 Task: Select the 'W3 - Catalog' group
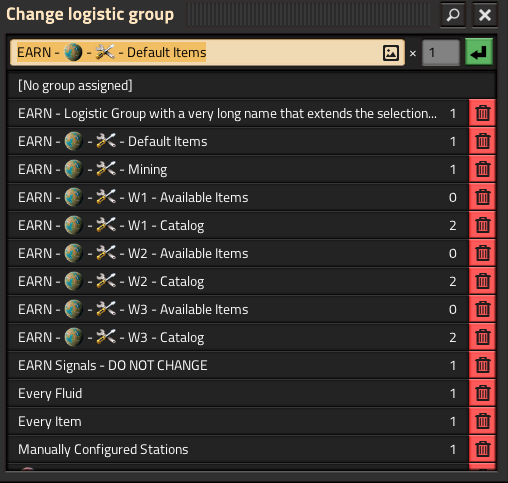click(238, 337)
